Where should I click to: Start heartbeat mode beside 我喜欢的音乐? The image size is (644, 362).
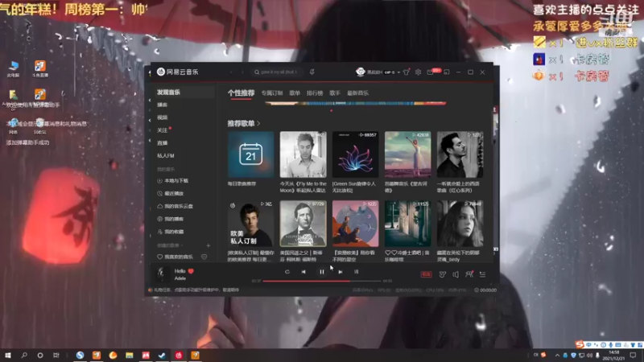point(204,257)
